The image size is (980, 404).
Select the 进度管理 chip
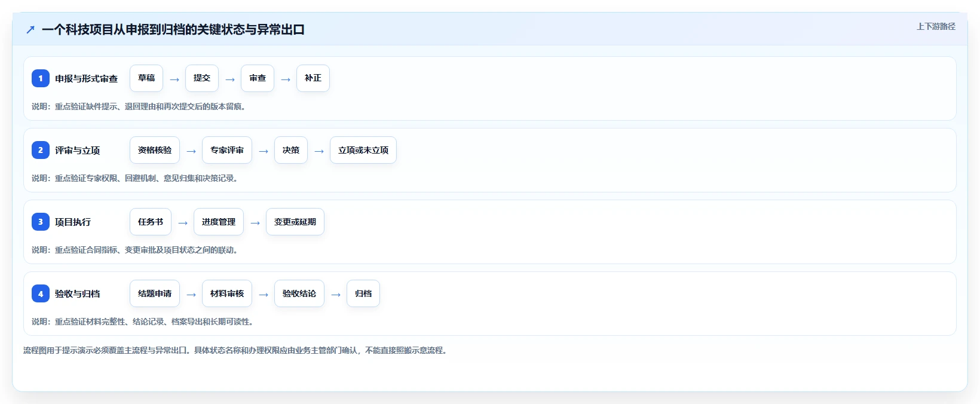click(219, 222)
